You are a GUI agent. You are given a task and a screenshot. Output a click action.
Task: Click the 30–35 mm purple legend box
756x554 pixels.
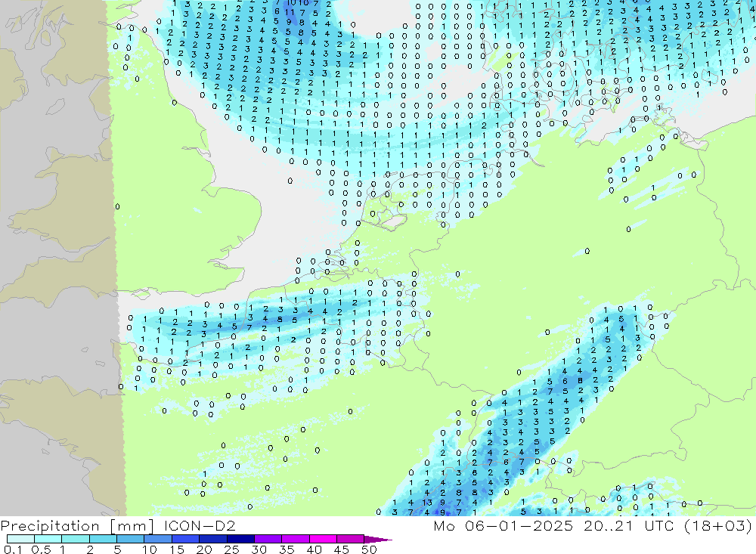[268, 539]
